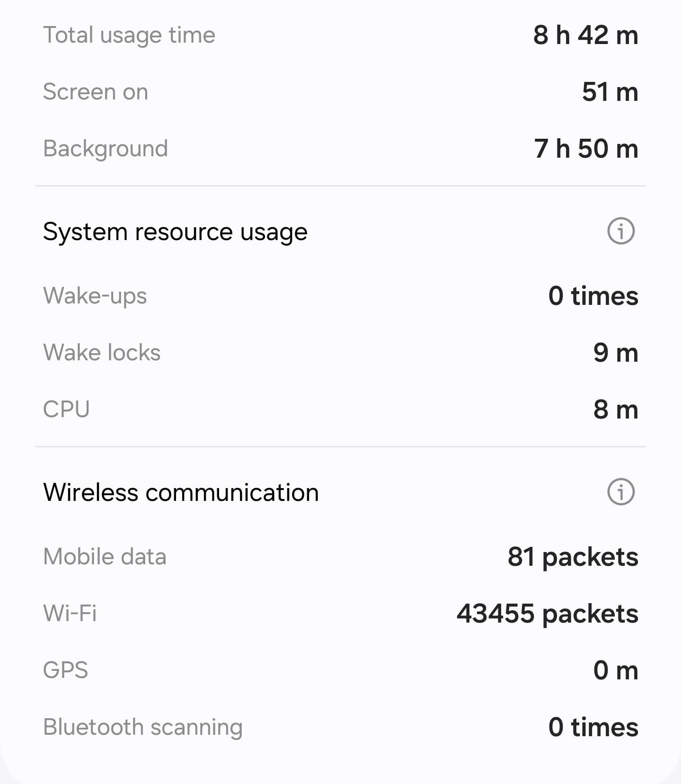Select the System resource usage heading
681x784 pixels.
click(x=175, y=232)
